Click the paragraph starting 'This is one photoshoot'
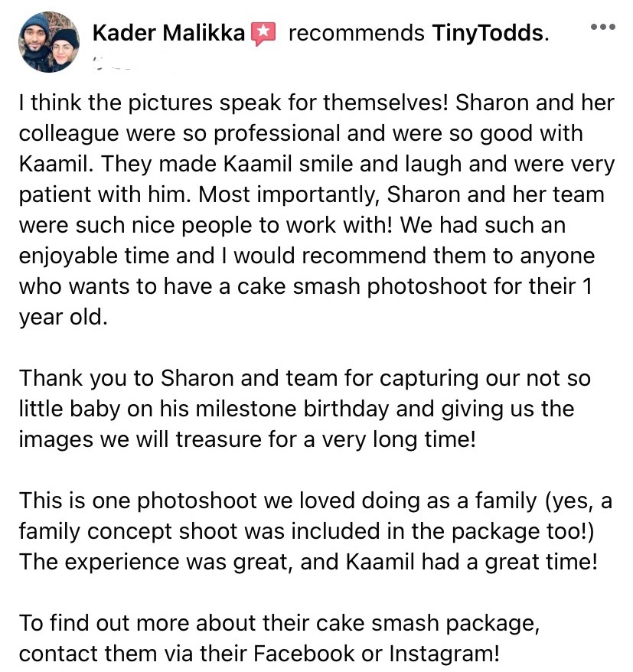Screen dimensions: 633x672 pos(315,531)
